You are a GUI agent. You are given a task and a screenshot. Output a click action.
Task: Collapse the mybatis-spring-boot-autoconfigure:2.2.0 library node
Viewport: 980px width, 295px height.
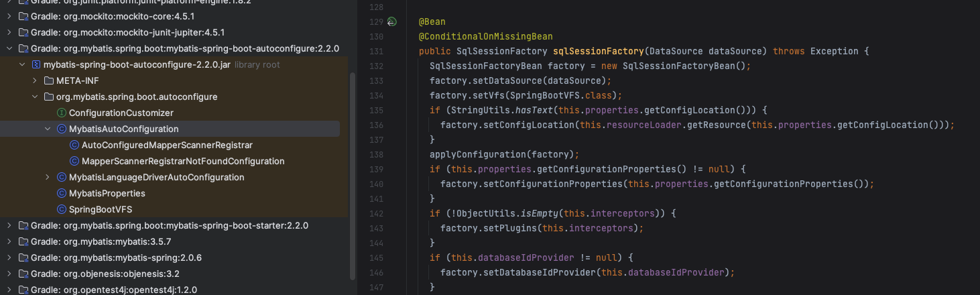point(9,48)
